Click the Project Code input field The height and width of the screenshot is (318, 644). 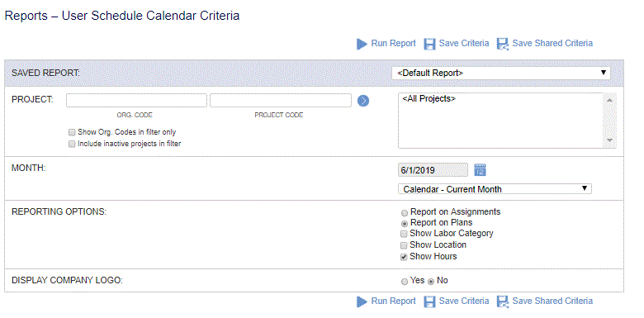click(281, 101)
